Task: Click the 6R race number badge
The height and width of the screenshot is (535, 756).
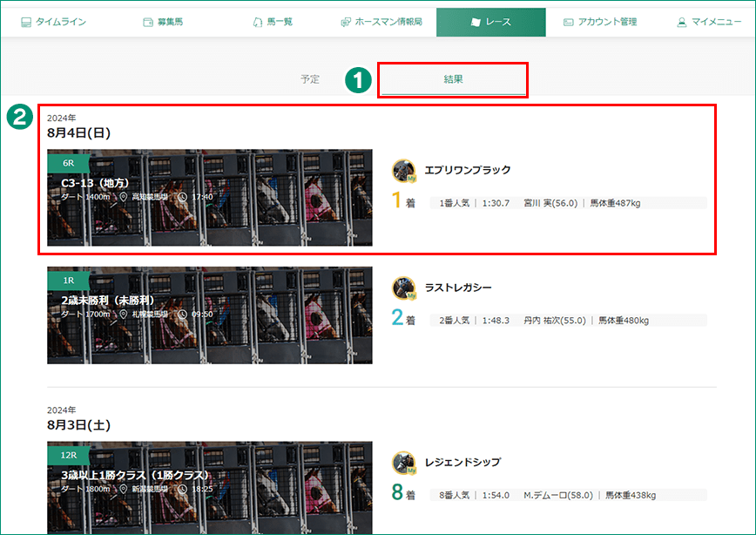Action: point(69,163)
